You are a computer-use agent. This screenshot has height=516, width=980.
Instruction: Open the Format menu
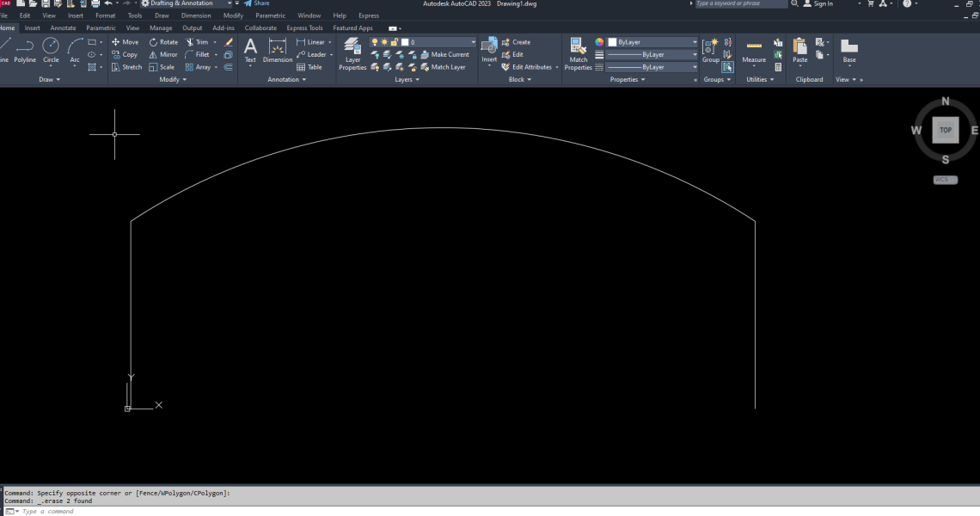pos(105,15)
